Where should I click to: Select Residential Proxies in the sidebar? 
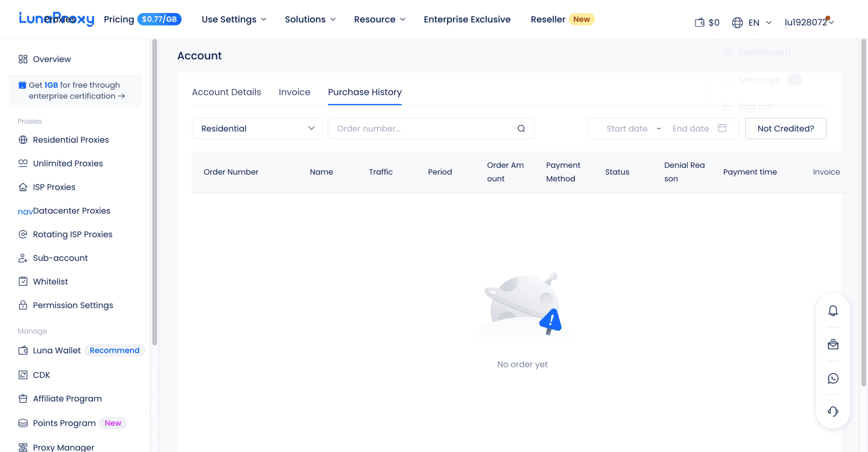click(x=70, y=140)
